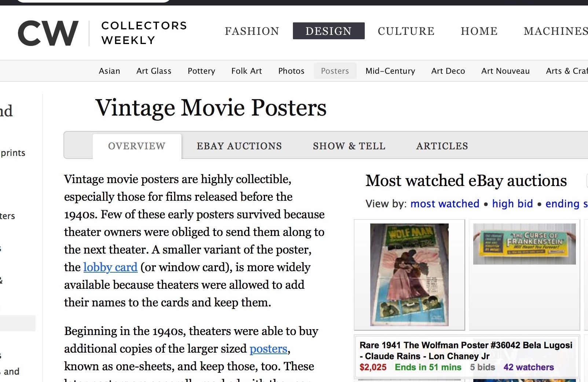Navigate to the Mid-Century subcategory
This screenshot has height=382, width=588.
pyautogui.click(x=390, y=71)
